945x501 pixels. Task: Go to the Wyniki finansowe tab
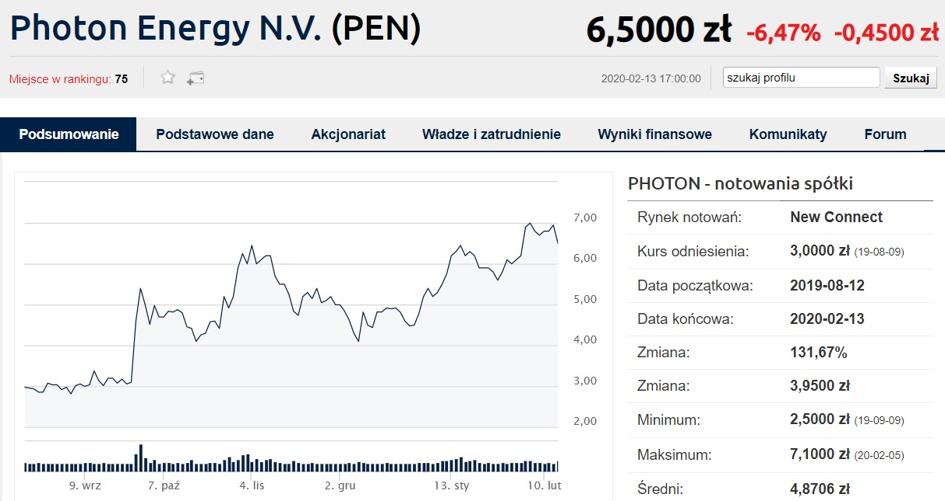(655, 134)
